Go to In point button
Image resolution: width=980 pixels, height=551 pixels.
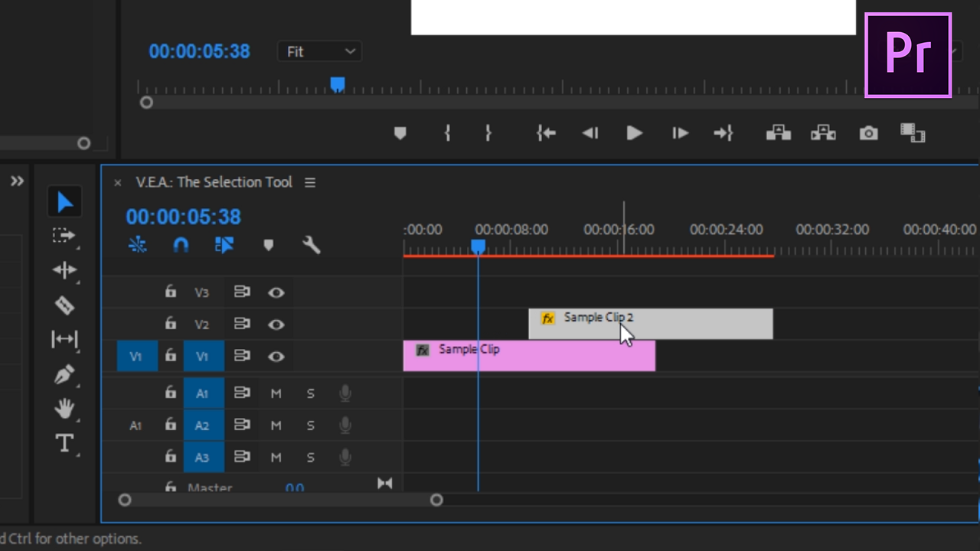pyautogui.click(x=546, y=133)
